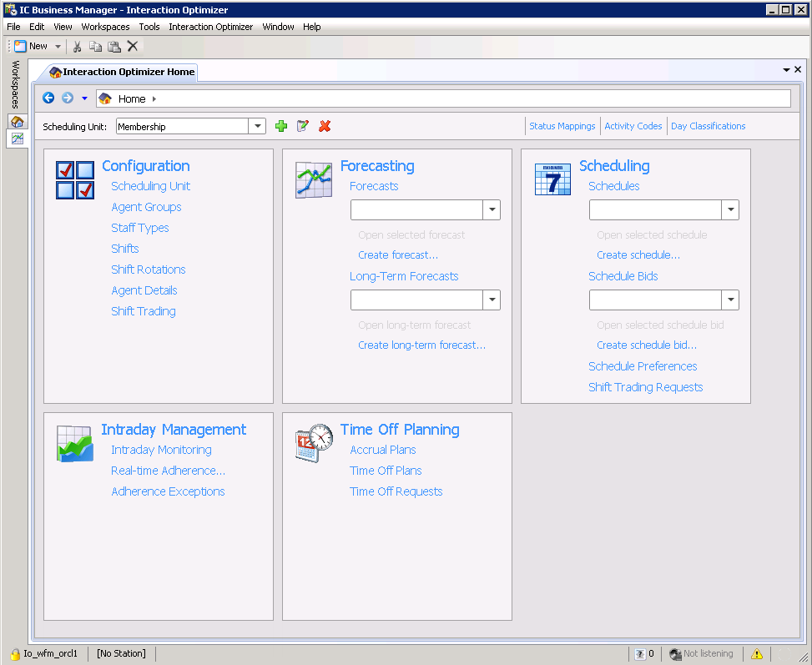812x665 pixels.
Task: Open the Schedule Bids dropdown
Action: 730,300
